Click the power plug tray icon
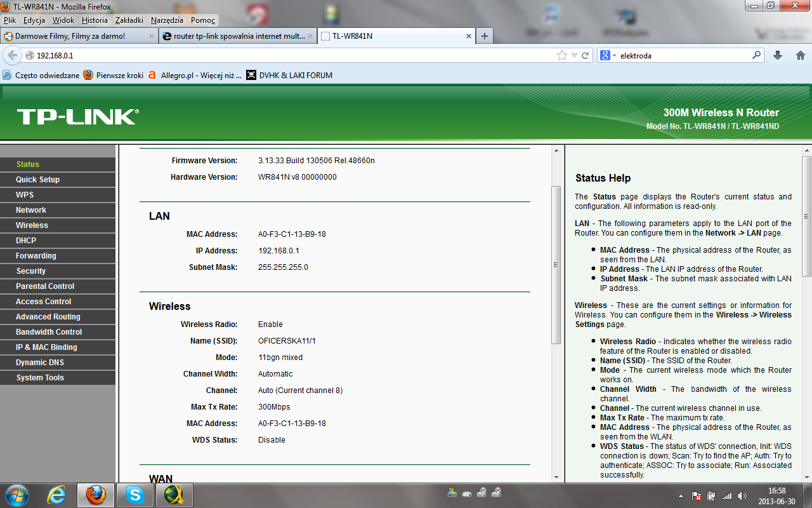Viewport: 812px width, 508px height. pyautogui.click(x=712, y=495)
